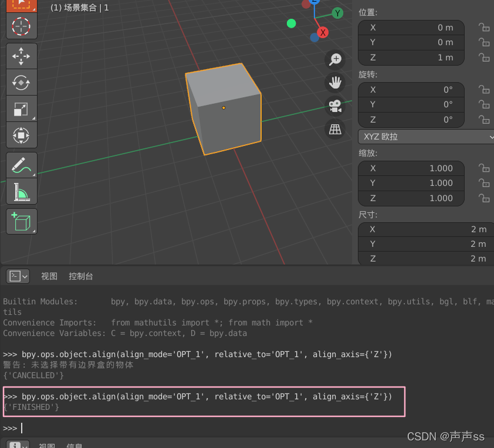
Task: Select the Measure ruler tool
Action: (x=22, y=191)
